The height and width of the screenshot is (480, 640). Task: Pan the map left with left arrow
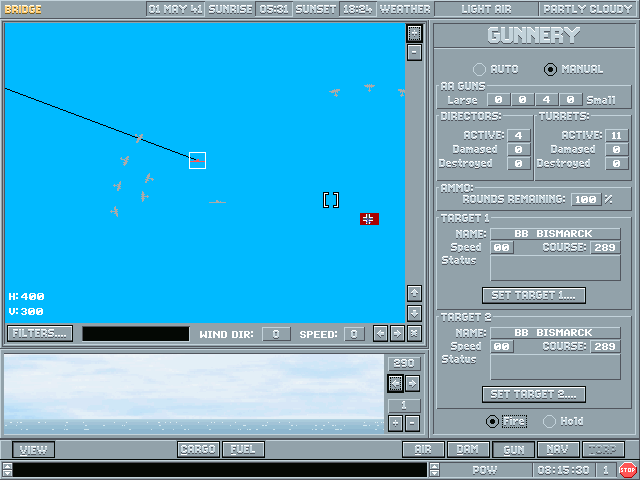[x=380, y=333]
